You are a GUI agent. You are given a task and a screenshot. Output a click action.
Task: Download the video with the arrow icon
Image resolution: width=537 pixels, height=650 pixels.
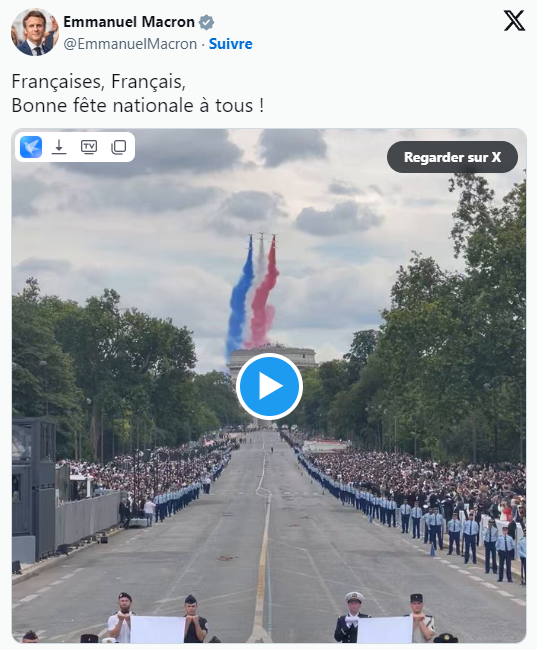59,147
